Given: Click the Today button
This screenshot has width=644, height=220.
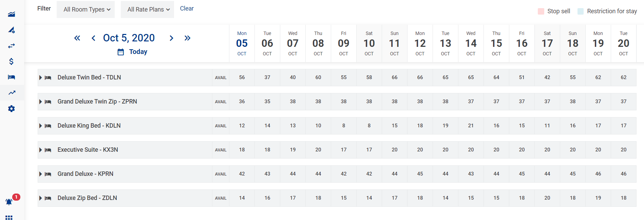Looking at the screenshot, I should coord(133,52).
